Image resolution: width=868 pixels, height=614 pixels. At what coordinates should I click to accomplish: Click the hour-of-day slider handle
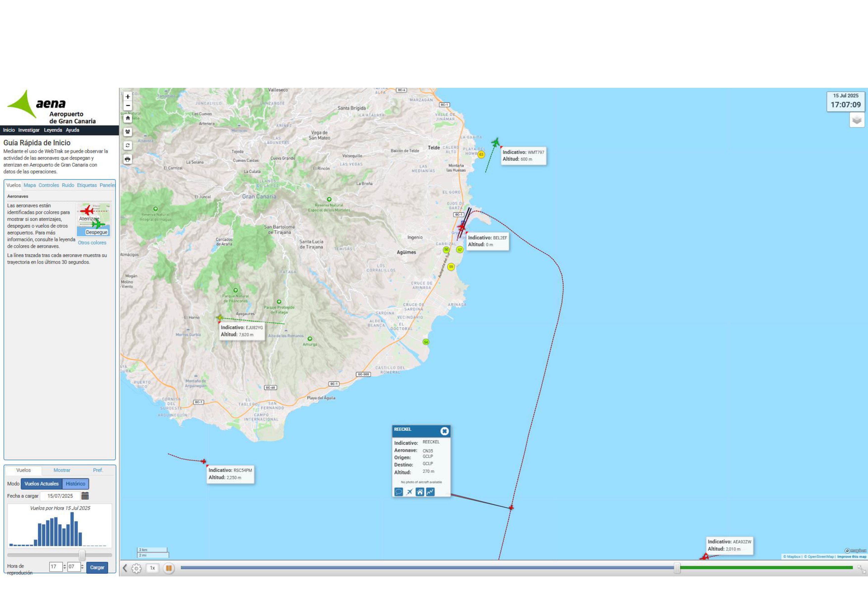coord(82,555)
